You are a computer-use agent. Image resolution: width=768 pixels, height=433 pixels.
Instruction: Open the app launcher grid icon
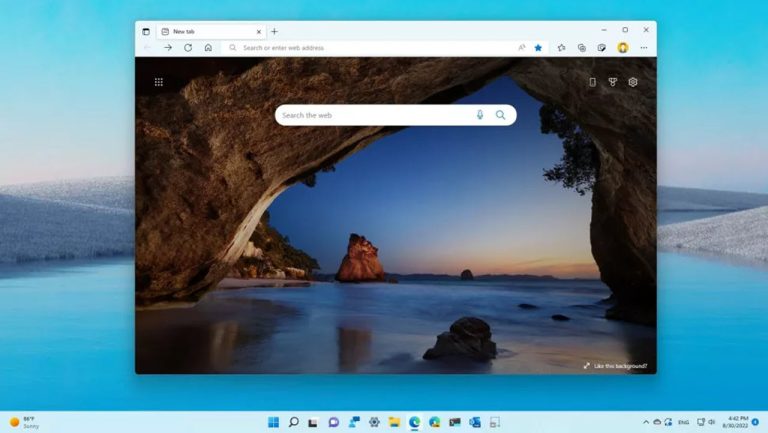click(159, 82)
